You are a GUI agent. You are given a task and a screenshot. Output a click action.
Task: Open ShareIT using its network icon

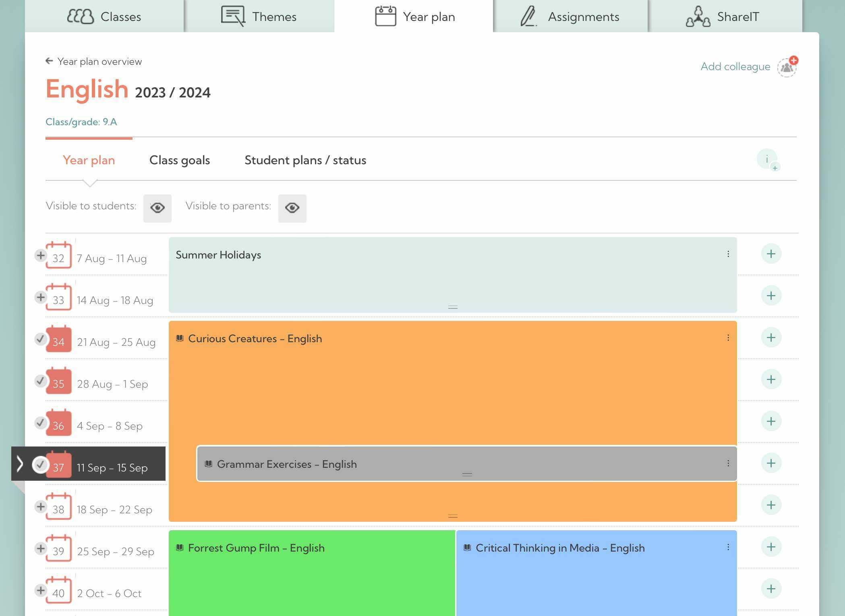[698, 16]
